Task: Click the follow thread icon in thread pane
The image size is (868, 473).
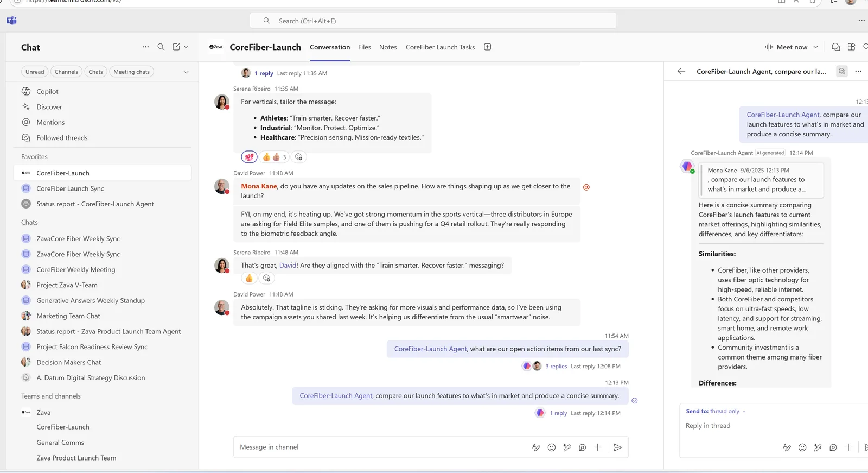Action: (x=841, y=71)
